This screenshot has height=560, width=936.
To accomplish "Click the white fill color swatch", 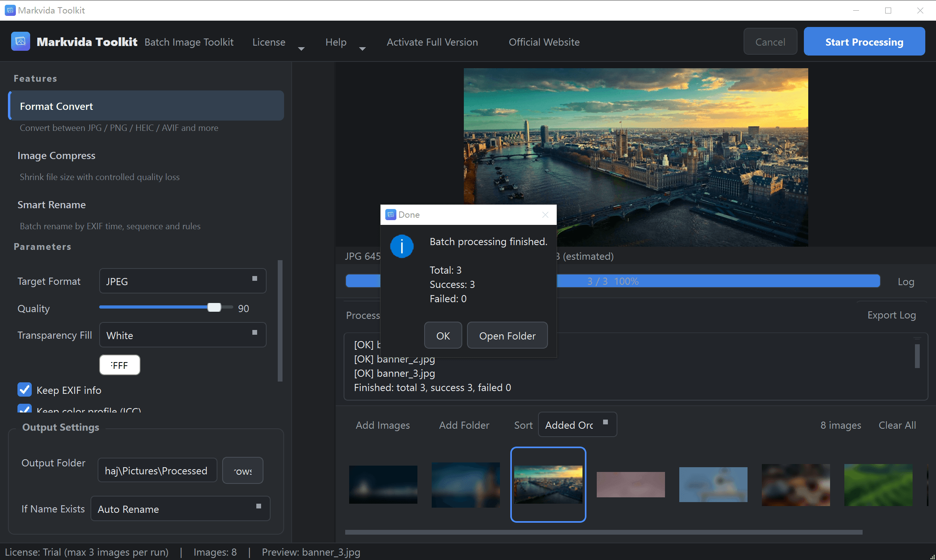I will coord(119,364).
